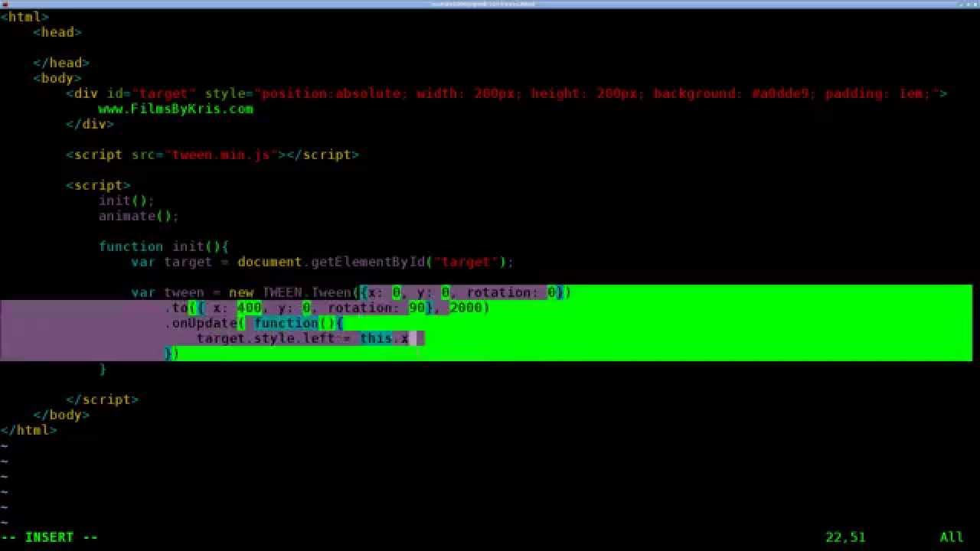This screenshot has width=980, height=551.
Task: Click the -- INSERT -- mode indicator
Action: click(x=49, y=537)
